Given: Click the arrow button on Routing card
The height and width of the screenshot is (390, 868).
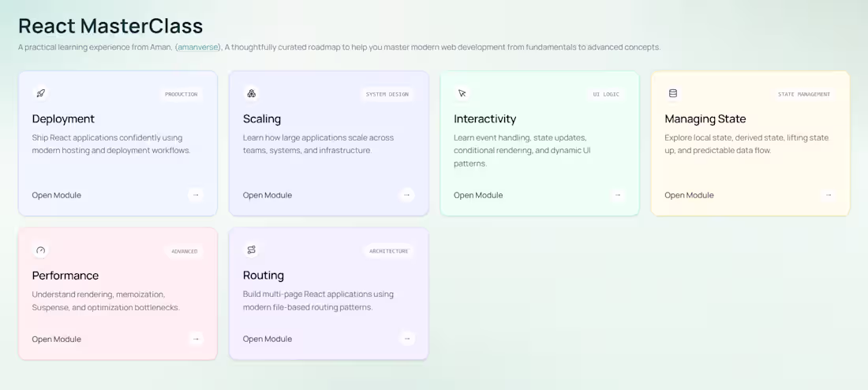Looking at the screenshot, I should coord(407,339).
